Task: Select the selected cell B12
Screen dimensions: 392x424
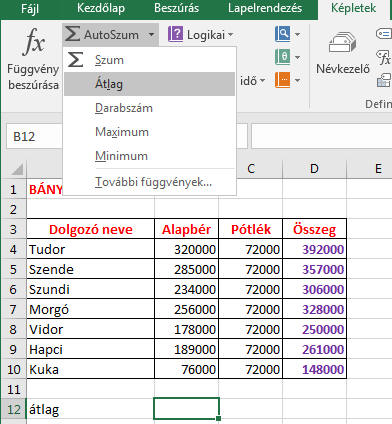Action: point(186,408)
